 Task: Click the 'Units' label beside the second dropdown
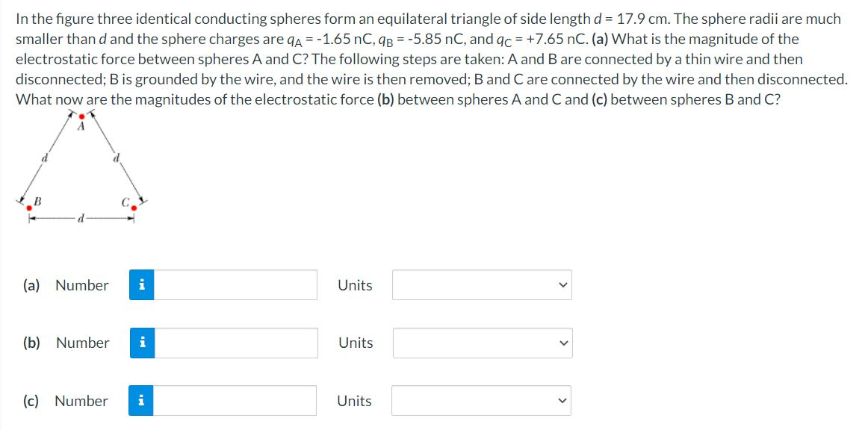tap(355, 343)
